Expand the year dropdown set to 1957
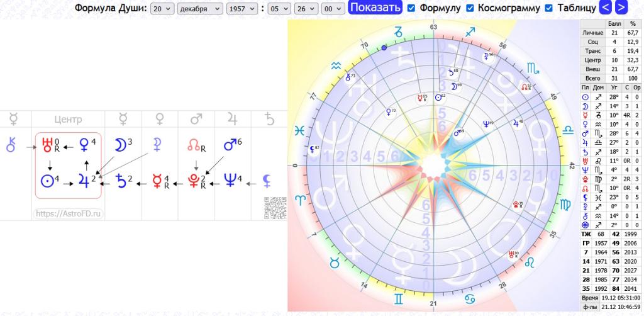Viewport: 644px width, 316px height. point(242,8)
